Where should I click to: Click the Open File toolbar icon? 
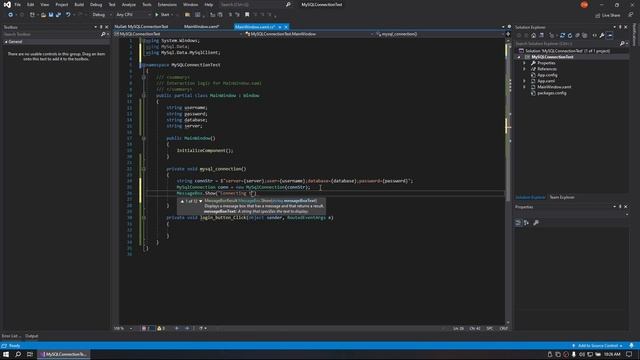(x=43, y=15)
